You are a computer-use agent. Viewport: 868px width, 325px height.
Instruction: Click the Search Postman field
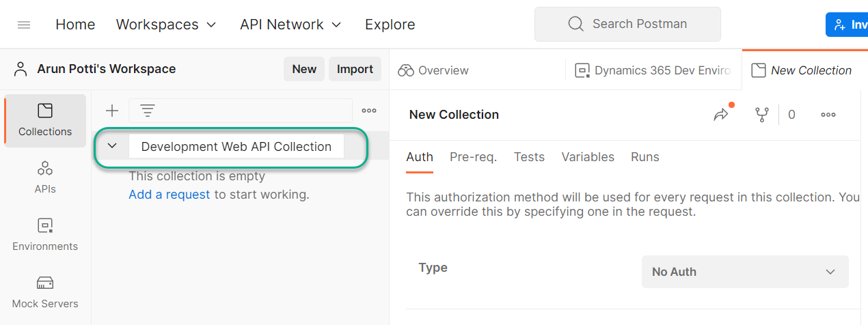(627, 24)
